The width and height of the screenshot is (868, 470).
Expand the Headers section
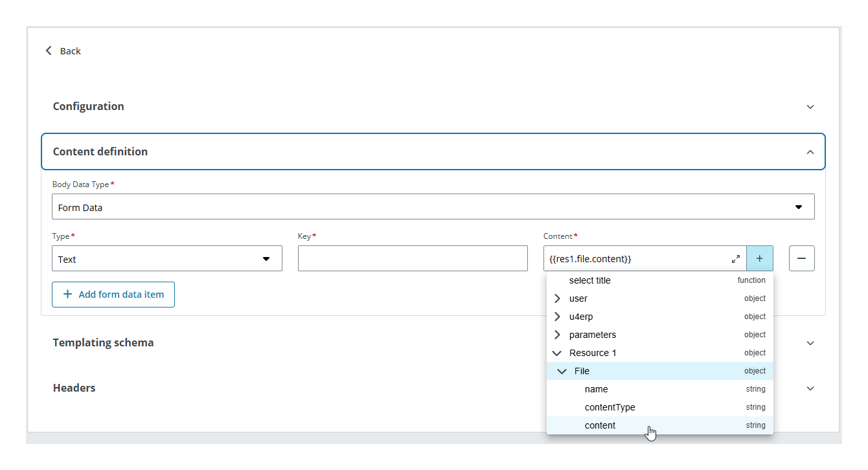coord(810,388)
